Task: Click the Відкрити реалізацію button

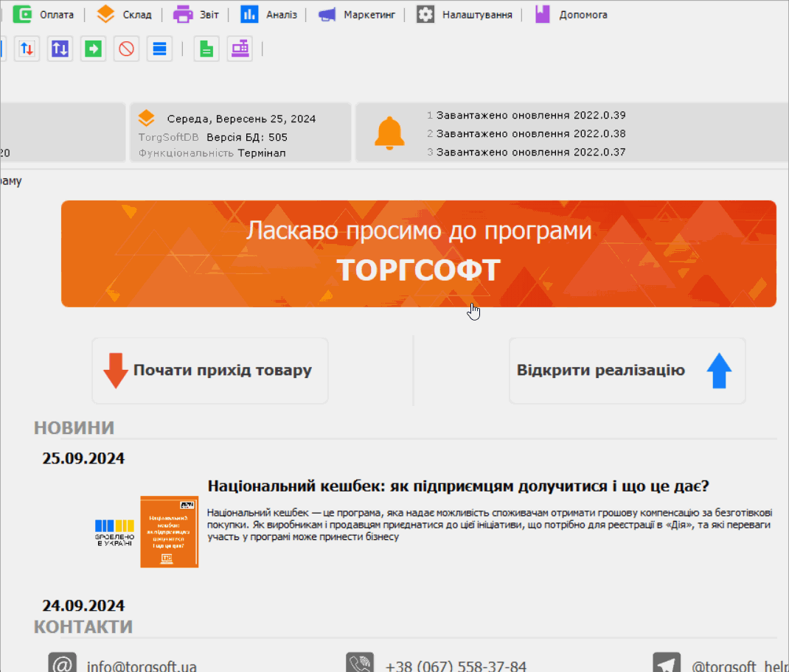Action: 627,371
